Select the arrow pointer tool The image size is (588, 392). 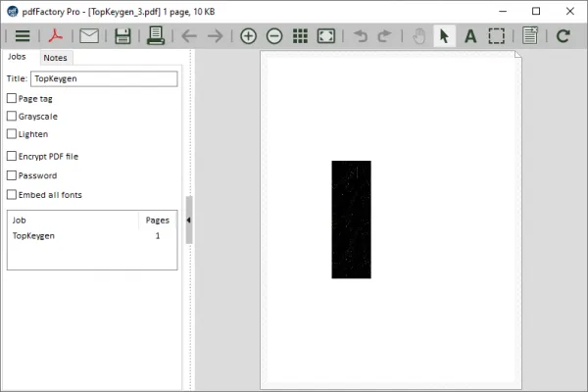coord(444,36)
